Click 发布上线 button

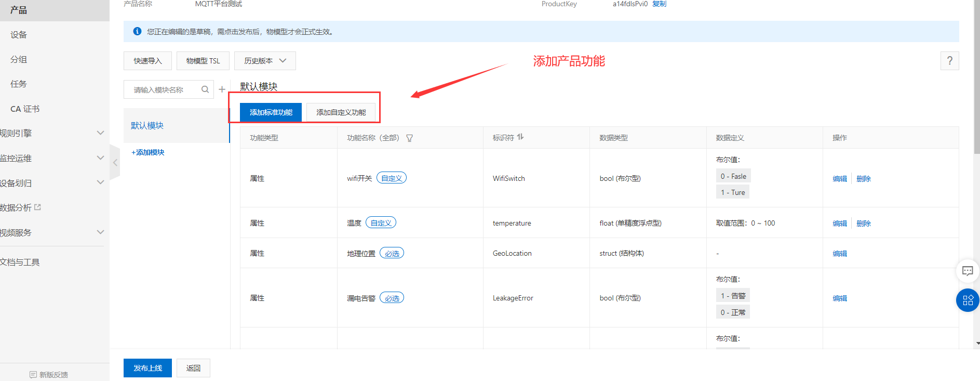click(147, 368)
